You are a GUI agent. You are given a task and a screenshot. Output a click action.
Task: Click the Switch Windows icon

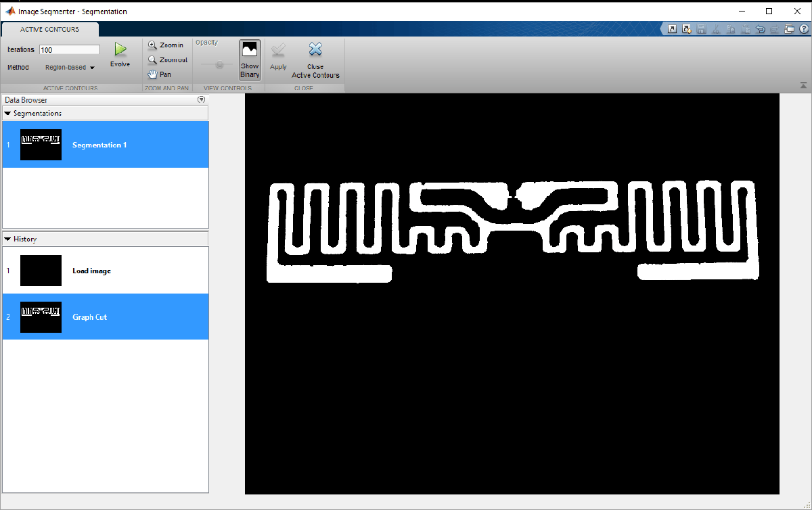790,29
